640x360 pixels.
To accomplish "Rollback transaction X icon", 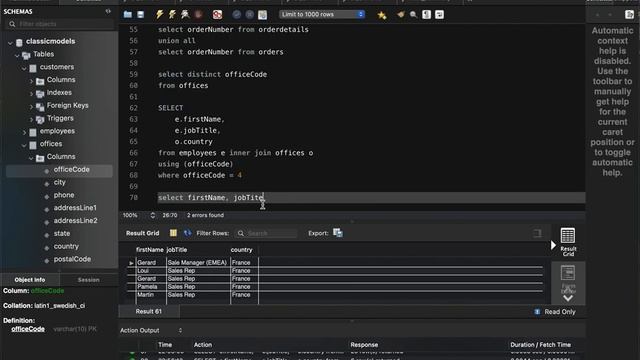I will (x=249, y=15).
